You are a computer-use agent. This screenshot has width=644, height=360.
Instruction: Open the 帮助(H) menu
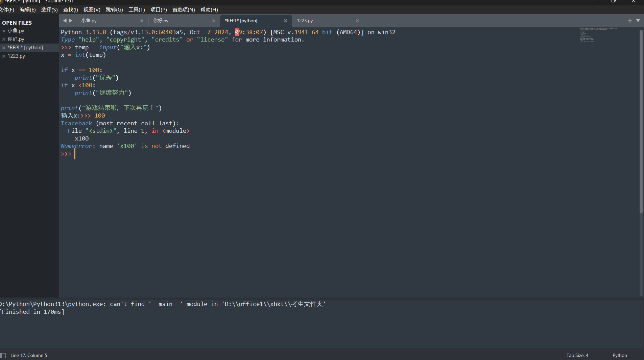[x=209, y=10]
